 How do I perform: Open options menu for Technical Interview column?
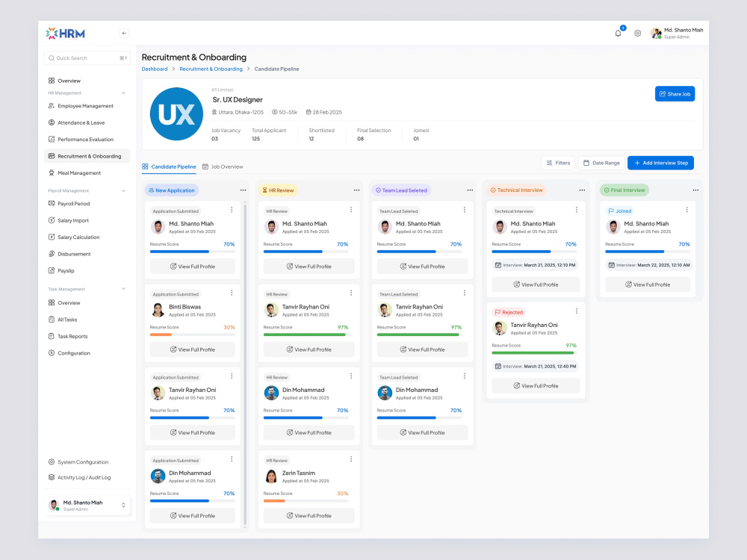582,190
